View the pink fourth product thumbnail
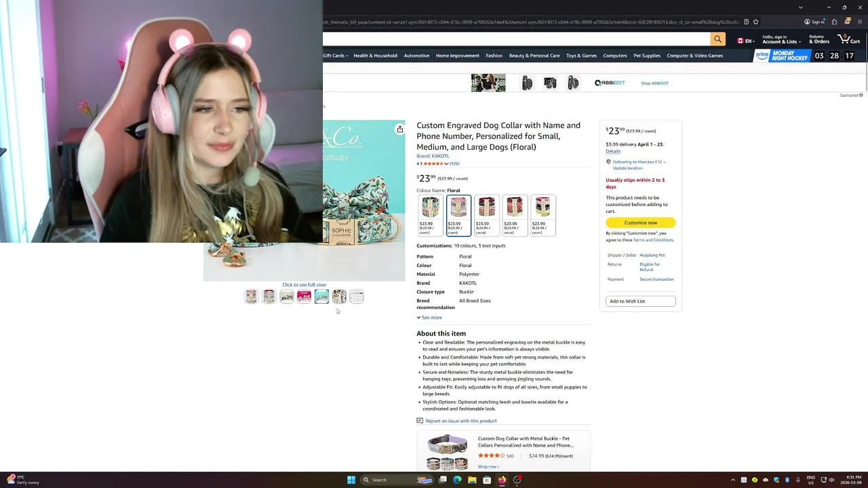 click(x=304, y=296)
